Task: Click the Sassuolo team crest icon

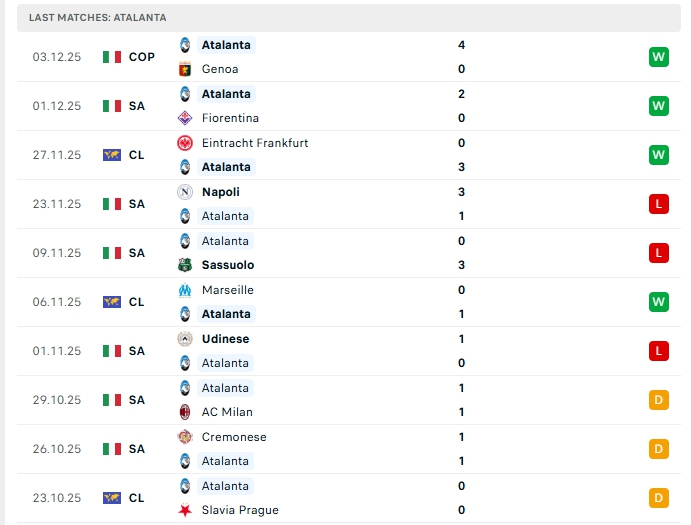Action: 185,265
